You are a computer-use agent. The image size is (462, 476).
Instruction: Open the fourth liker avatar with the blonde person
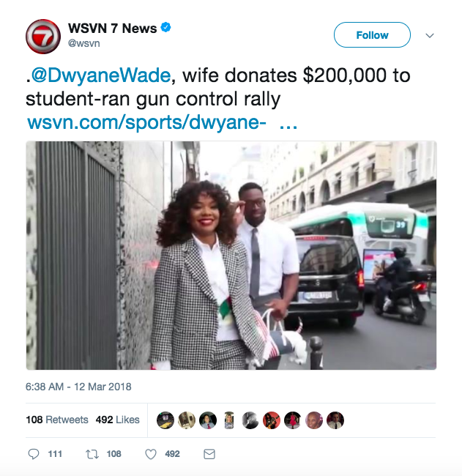(x=229, y=420)
